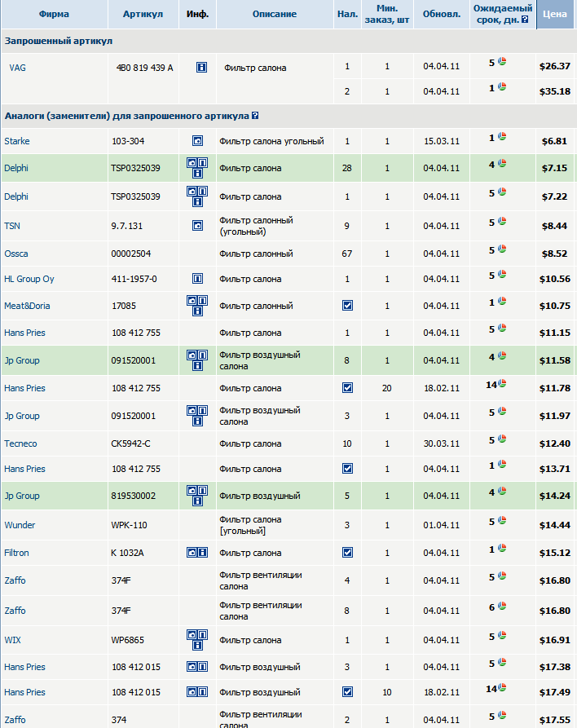Sort by the 'Описание' column header
Viewport: 577px width, 728px height.
[x=275, y=14]
